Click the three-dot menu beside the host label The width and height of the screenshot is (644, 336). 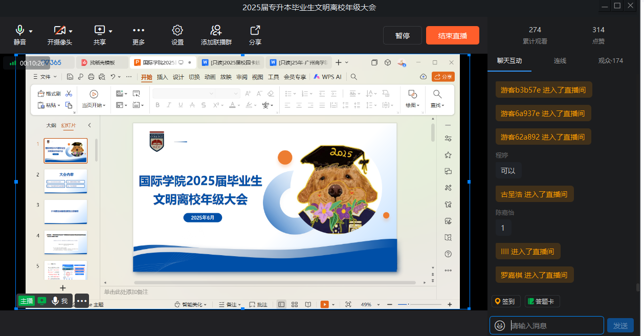click(x=82, y=301)
